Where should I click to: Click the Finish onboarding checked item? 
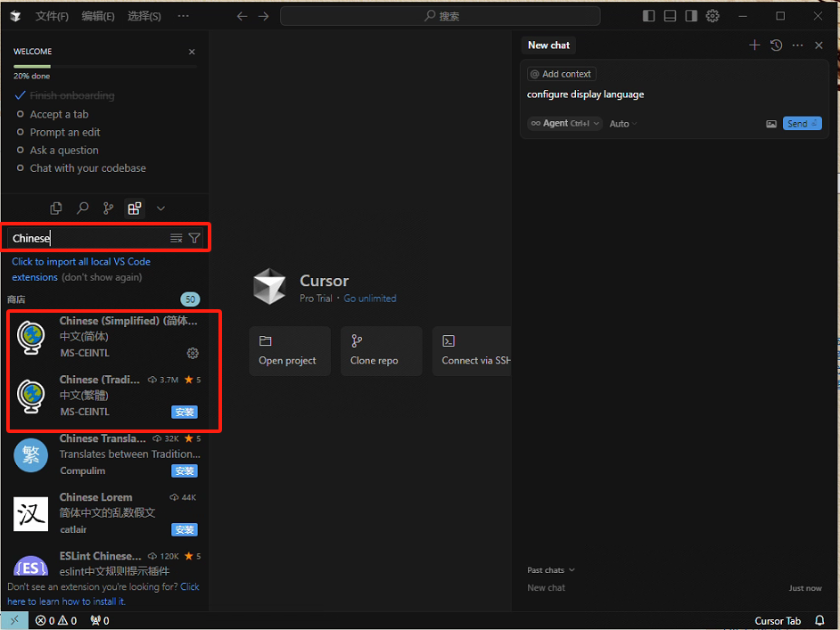pyautogui.click(x=72, y=96)
